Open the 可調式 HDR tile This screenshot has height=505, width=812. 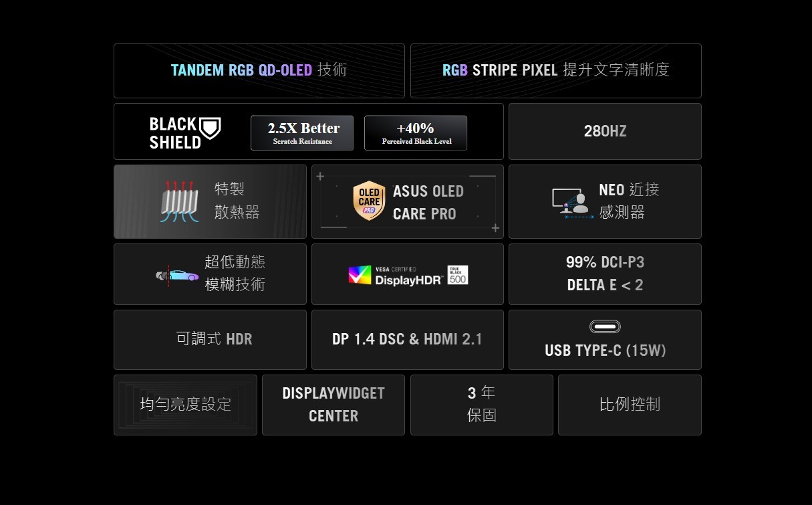pyautogui.click(x=210, y=340)
